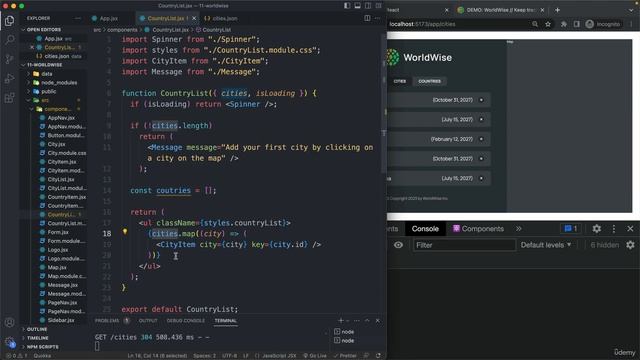
Task: Switch to the cities.json editor tab
Action: [220, 18]
